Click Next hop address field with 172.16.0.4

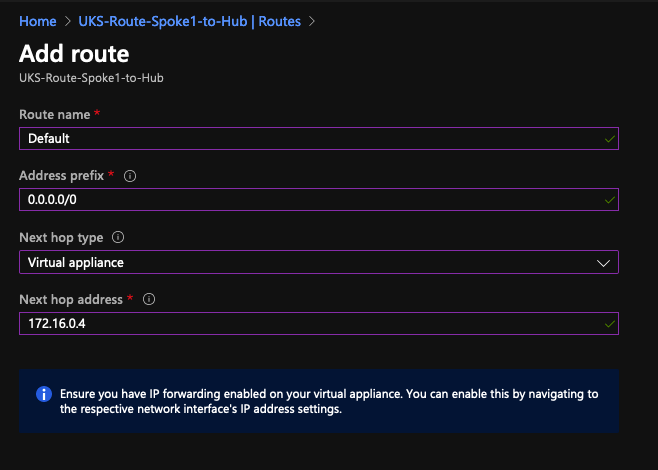[x=319, y=323]
